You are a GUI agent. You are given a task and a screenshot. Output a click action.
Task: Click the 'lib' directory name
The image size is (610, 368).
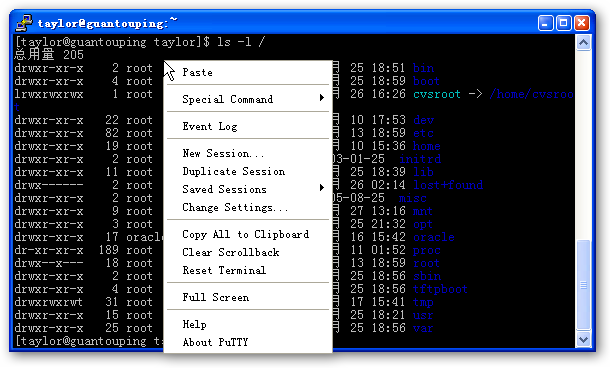(423, 172)
